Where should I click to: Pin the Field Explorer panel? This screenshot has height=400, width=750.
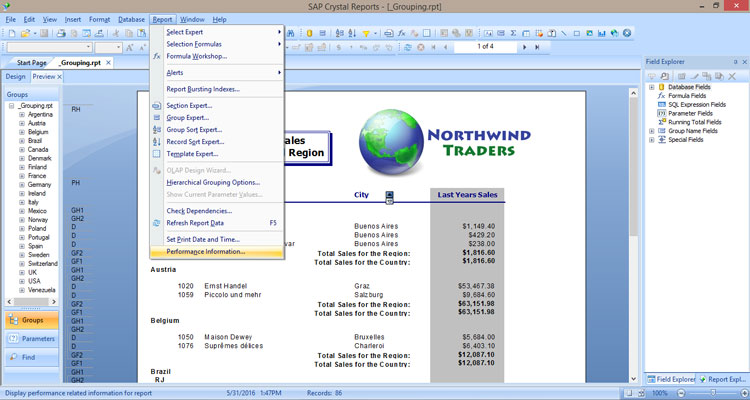(x=736, y=62)
